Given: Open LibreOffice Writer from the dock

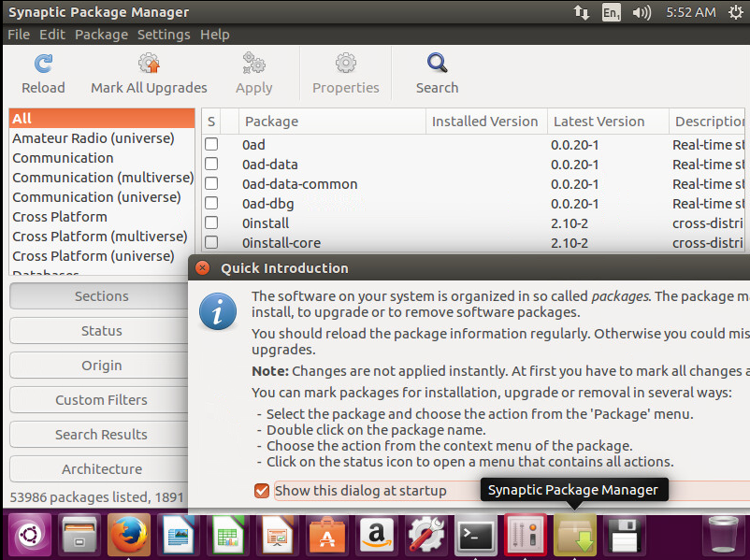Looking at the screenshot, I should [x=179, y=535].
